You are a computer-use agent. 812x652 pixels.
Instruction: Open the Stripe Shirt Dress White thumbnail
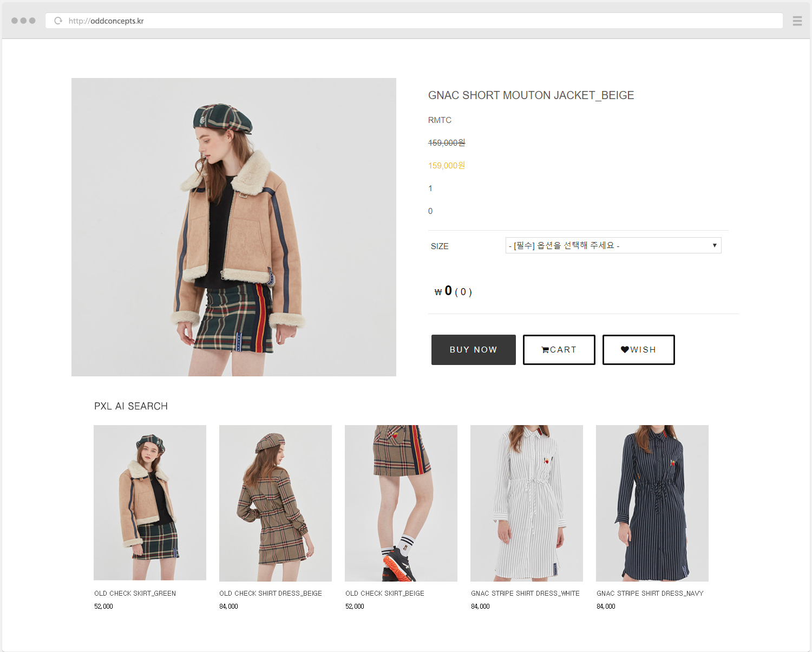tap(527, 503)
